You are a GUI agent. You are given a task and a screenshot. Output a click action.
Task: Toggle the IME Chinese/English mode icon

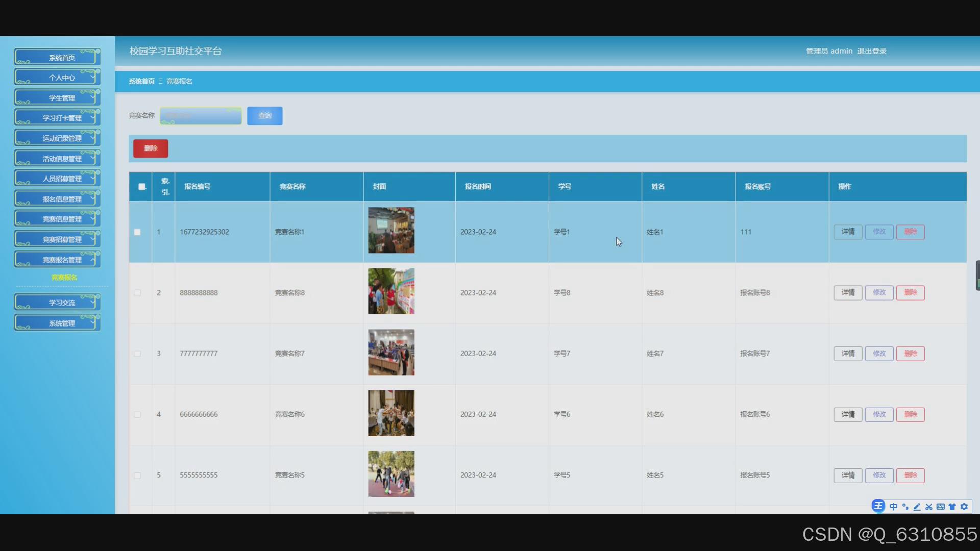(893, 507)
